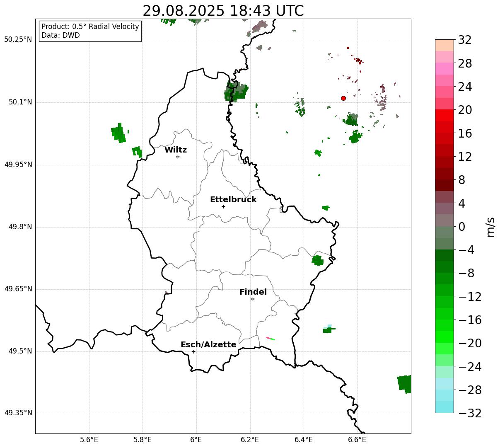Click the Findel station cross marker
This screenshot has height=448, width=500.
(253, 299)
